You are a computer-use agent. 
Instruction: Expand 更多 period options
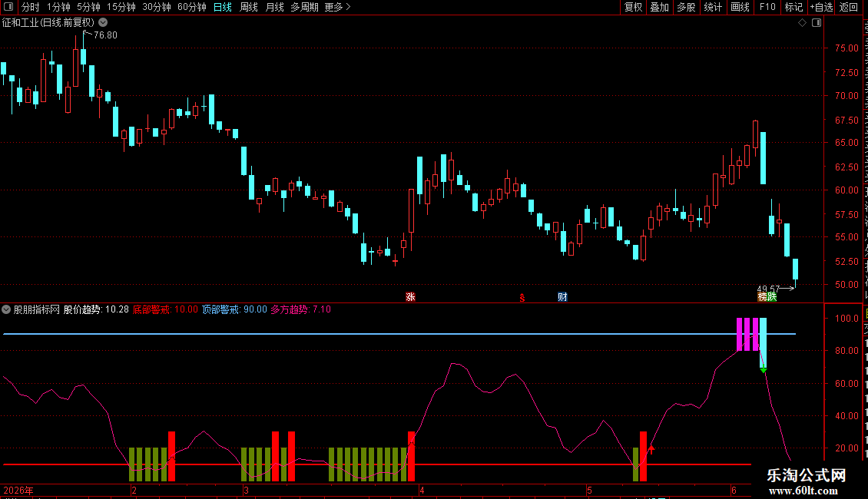pos(337,7)
